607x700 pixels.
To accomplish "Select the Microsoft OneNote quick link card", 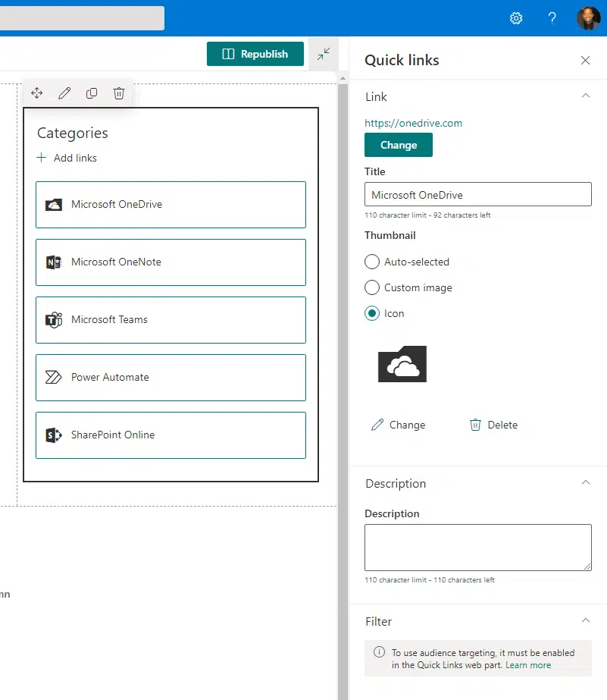I will pos(171,262).
